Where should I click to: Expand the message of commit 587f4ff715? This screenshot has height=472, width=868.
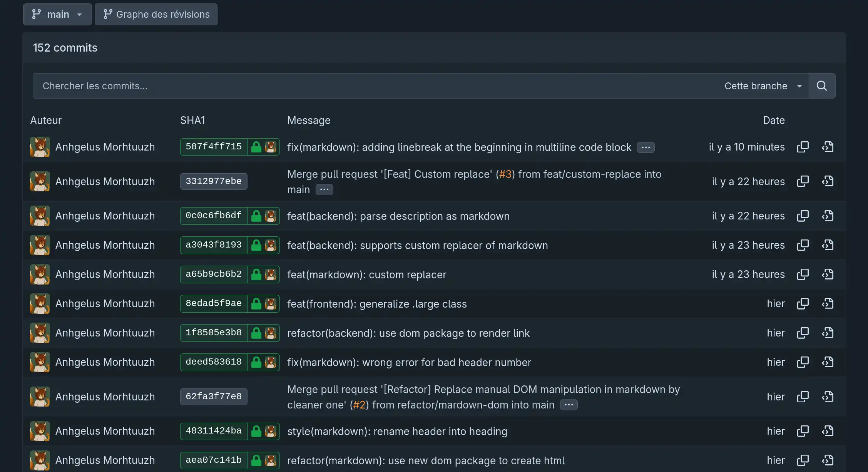pyautogui.click(x=646, y=147)
